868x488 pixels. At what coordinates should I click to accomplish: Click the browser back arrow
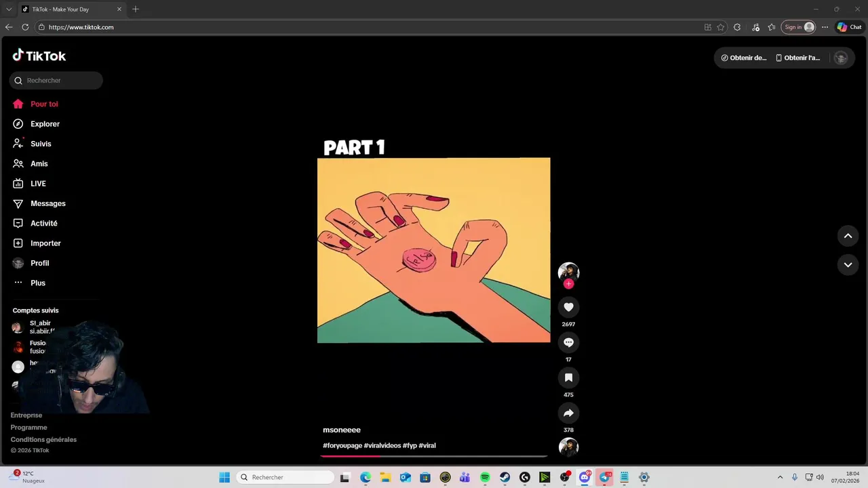pos(9,27)
